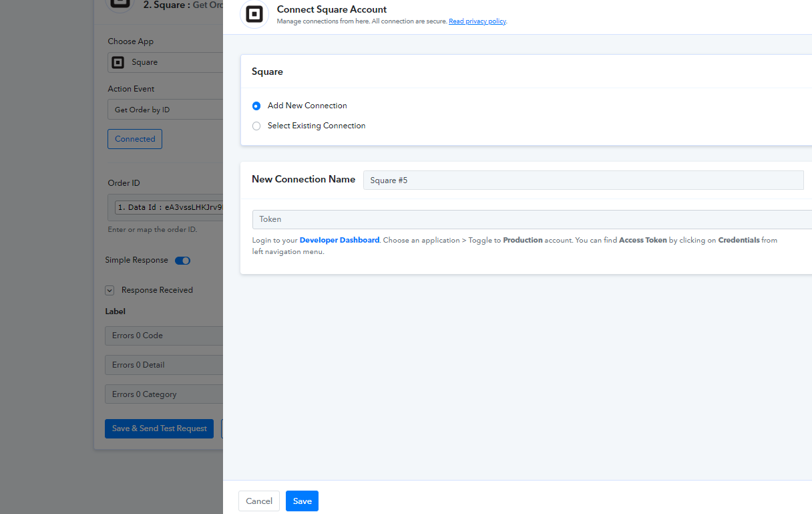Screen dimensions: 812x514
Task: Select the Select Existing Connection radio option
Action: point(256,126)
